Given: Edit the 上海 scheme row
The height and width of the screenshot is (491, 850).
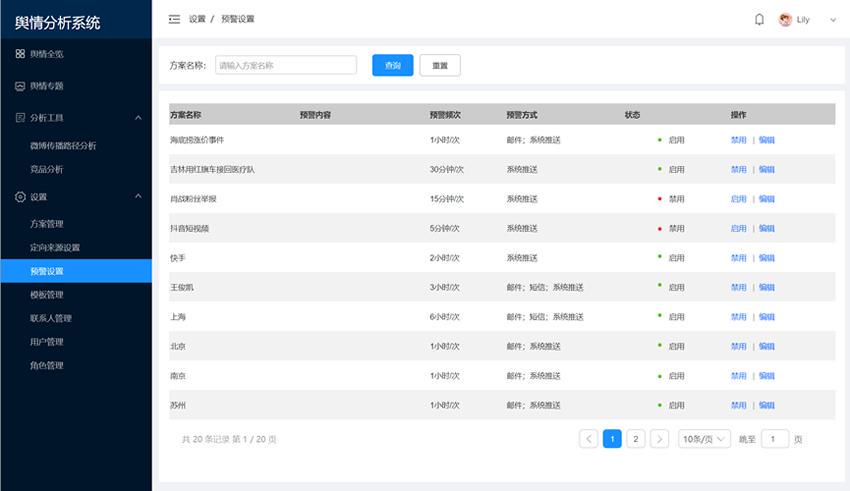Looking at the screenshot, I should (x=767, y=316).
